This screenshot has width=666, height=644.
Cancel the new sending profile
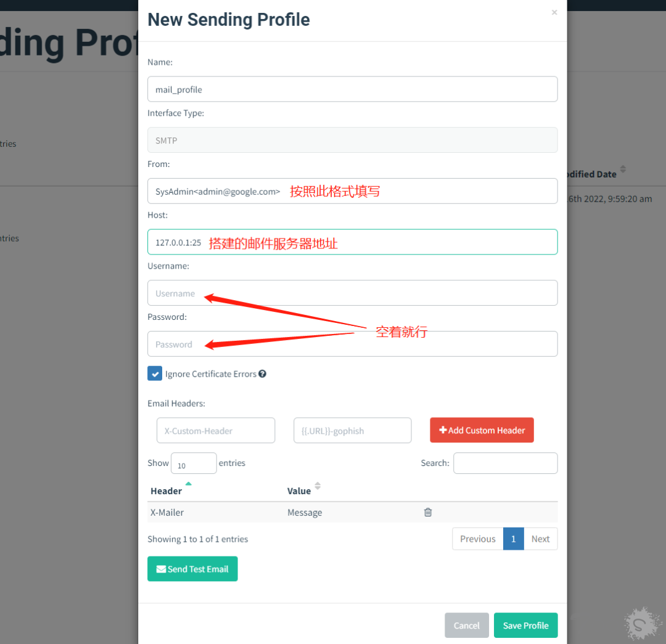(x=467, y=626)
